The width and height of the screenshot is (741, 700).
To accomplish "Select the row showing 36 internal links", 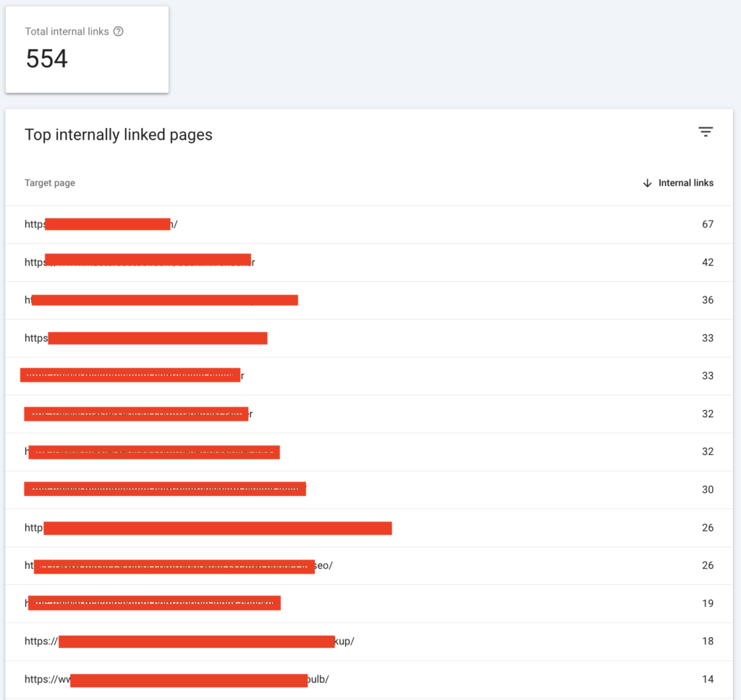I will point(163,300).
